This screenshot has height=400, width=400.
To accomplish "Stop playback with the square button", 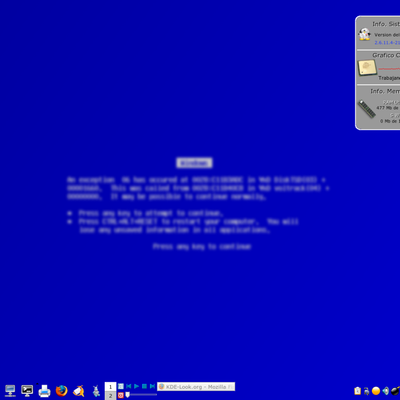I will pyautogui.click(x=144, y=386).
